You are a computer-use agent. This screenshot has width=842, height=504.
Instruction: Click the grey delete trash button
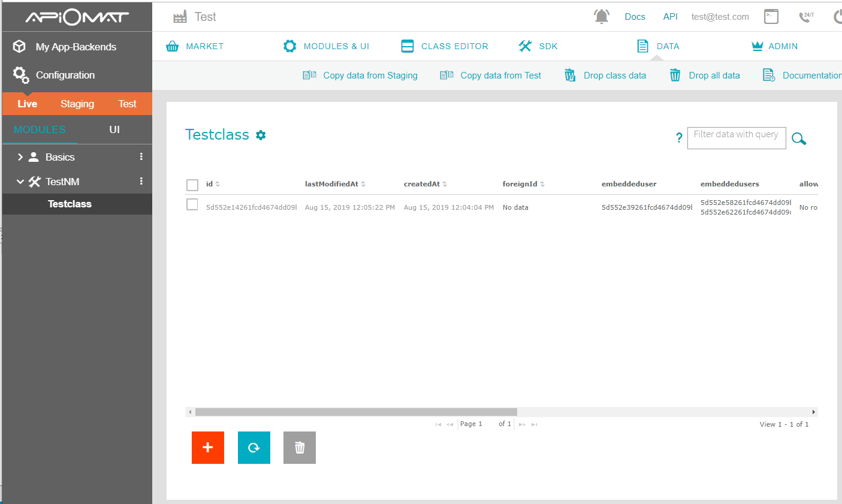pyautogui.click(x=300, y=448)
